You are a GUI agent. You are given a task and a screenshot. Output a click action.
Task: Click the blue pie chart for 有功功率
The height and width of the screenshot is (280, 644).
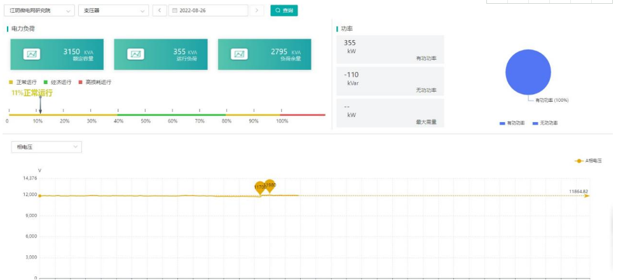tap(528, 72)
